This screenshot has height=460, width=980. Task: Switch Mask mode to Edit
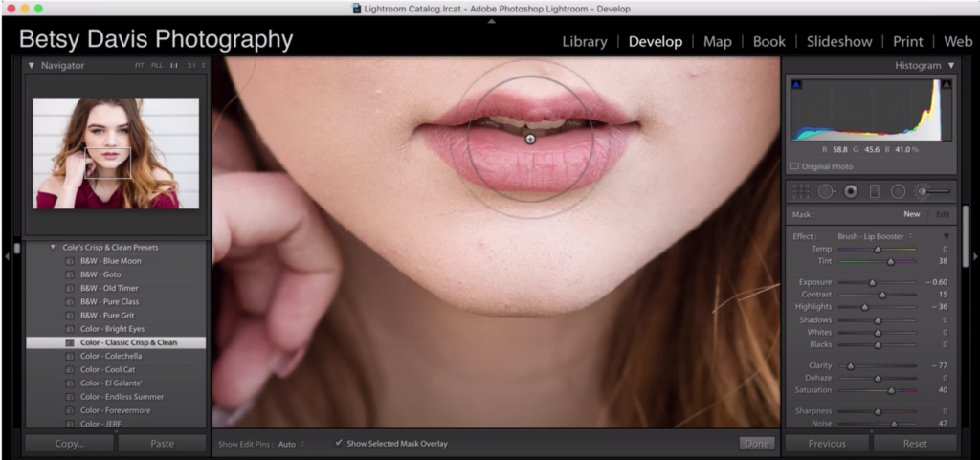(943, 214)
